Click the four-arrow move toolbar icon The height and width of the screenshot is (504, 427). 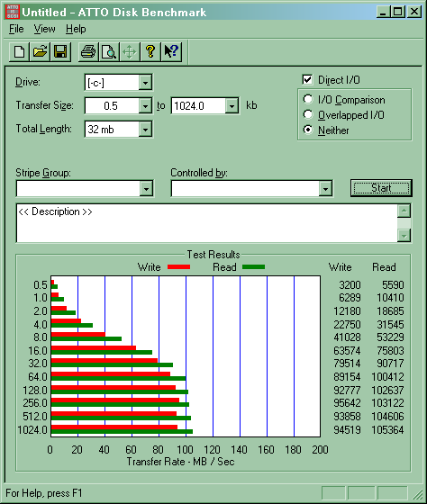(130, 52)
